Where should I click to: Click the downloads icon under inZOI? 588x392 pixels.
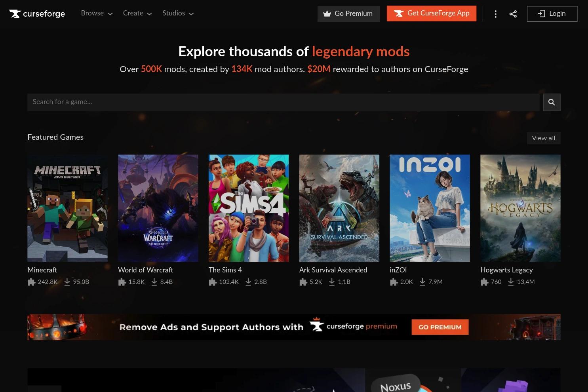[x=422, y=282]
